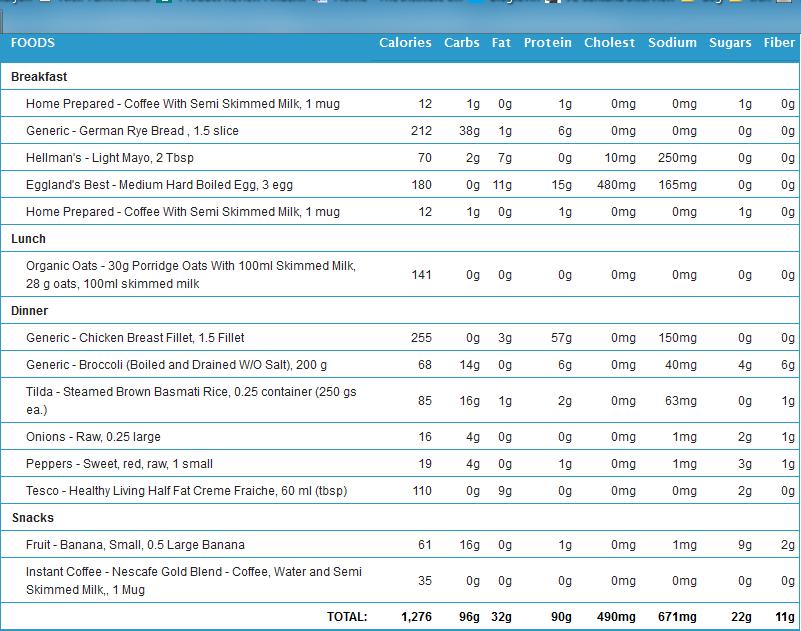Open Organic Oats porridge entry
This screenshot has height=631, width=801.
[191, 274]
